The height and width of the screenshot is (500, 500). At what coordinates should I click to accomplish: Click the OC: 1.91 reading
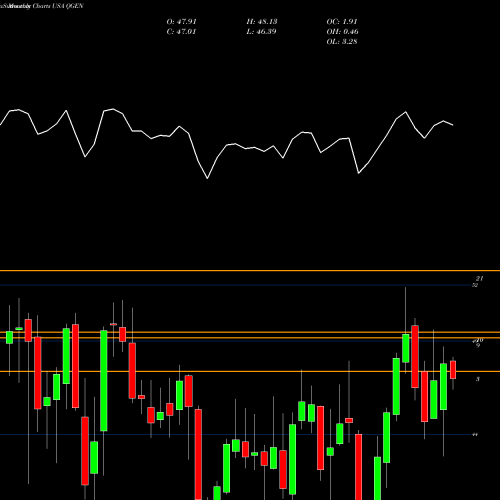pyautogui.click(x=342, y=22)
